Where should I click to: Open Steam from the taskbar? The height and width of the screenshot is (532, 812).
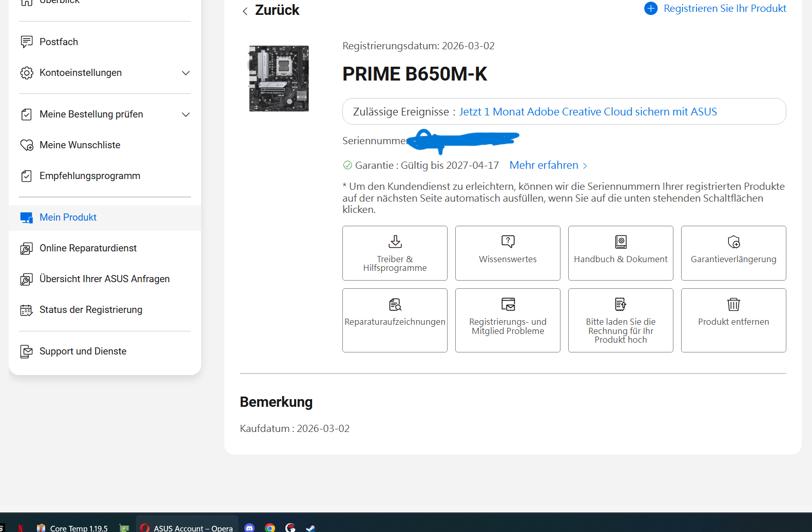[311, 528]
